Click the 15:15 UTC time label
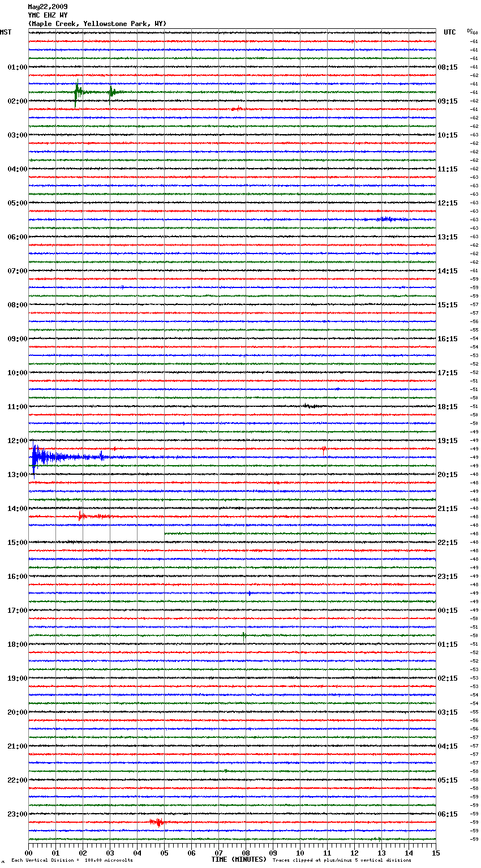Viewport: 481px width, 868px height. tap(448, 305)
